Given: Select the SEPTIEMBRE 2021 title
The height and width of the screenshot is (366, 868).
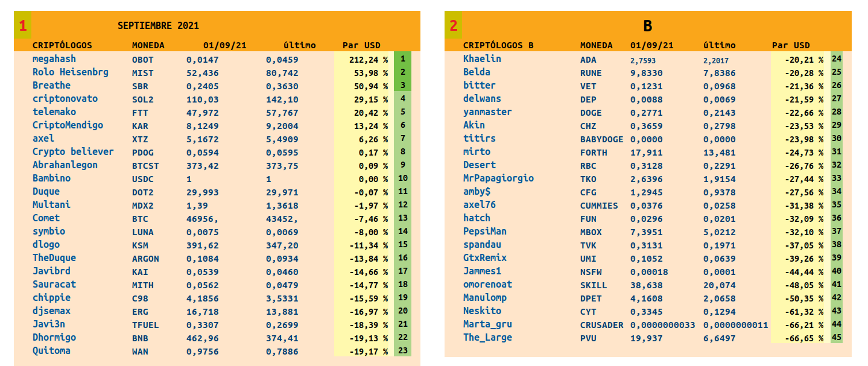Looking at the screenshot, I should 158,26.
